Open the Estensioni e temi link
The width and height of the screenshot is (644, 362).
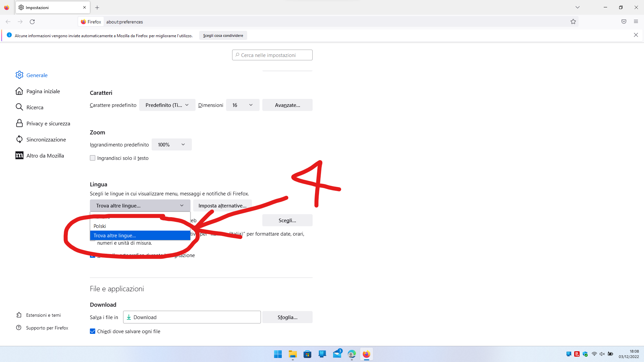tap(43, 315)
